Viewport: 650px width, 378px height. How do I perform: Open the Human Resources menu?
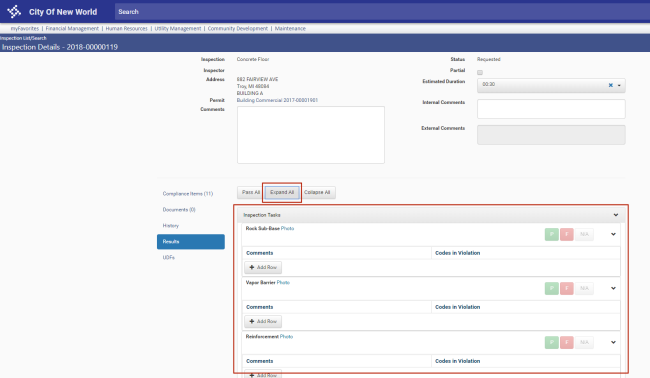(126, 29)
